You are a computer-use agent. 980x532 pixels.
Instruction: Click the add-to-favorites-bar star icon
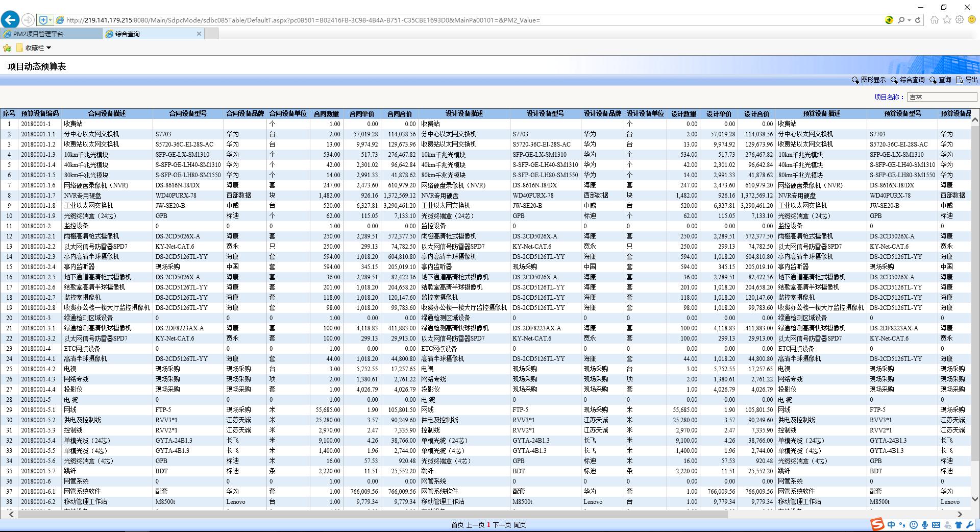point(7,48)
